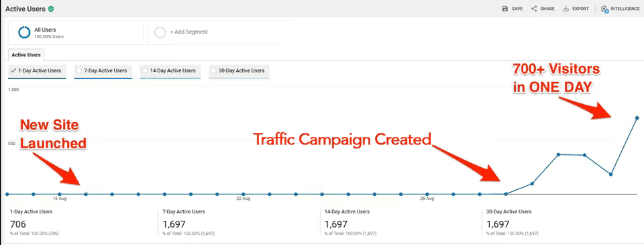Enable the 7-Day Active Users checkbox
Viewport: 644px width, 245px height.
79,70
